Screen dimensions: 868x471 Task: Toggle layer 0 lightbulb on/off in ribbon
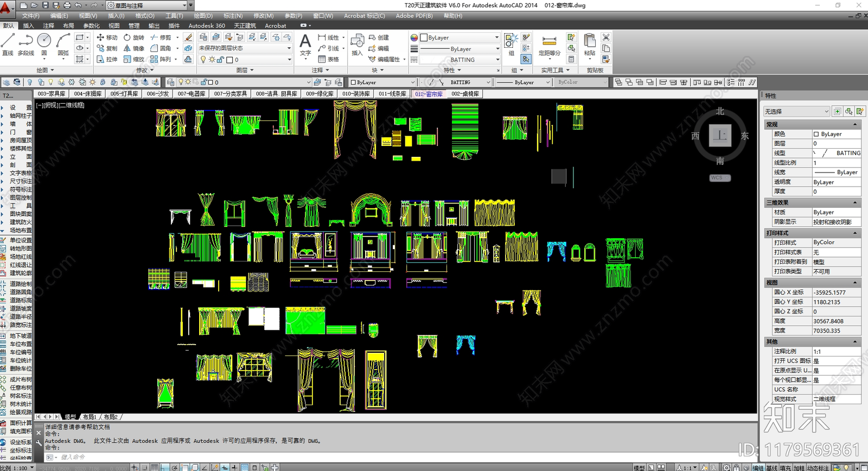click(x=203, y=60)
